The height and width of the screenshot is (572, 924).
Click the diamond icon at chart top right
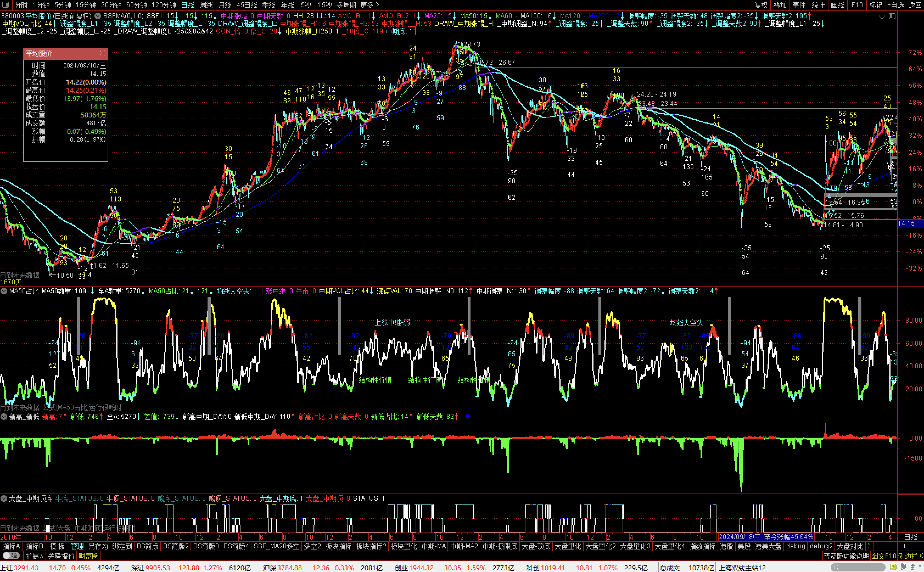click(x=882, y=16)
